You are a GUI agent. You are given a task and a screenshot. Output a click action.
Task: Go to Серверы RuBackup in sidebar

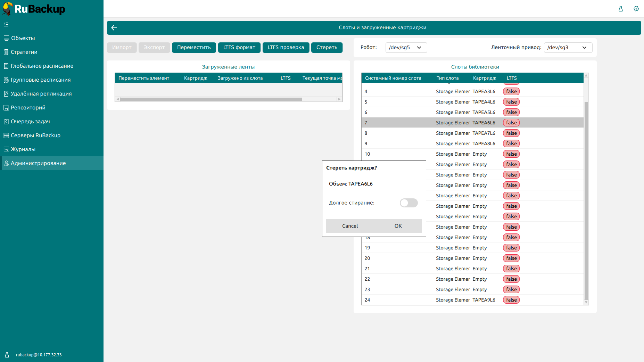click(x=35, y=135)
